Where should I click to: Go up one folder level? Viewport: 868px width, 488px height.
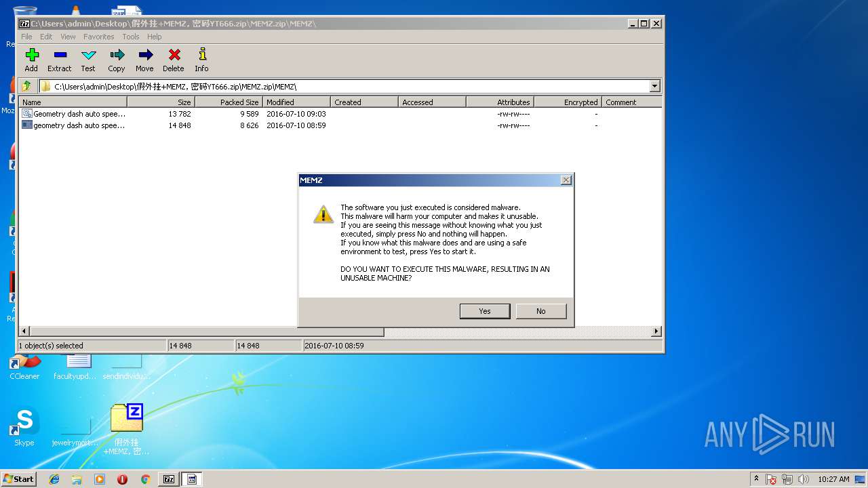click(26, 86)
